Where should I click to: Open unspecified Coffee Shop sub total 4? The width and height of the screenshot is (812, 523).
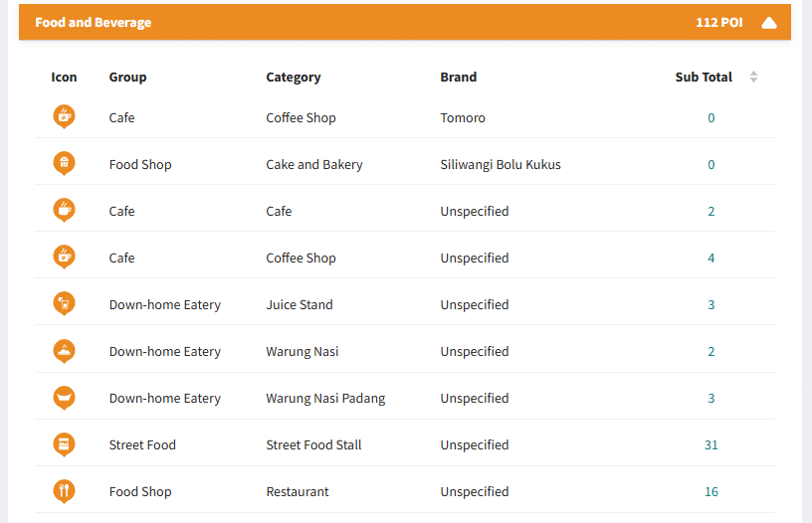point(711,258)
